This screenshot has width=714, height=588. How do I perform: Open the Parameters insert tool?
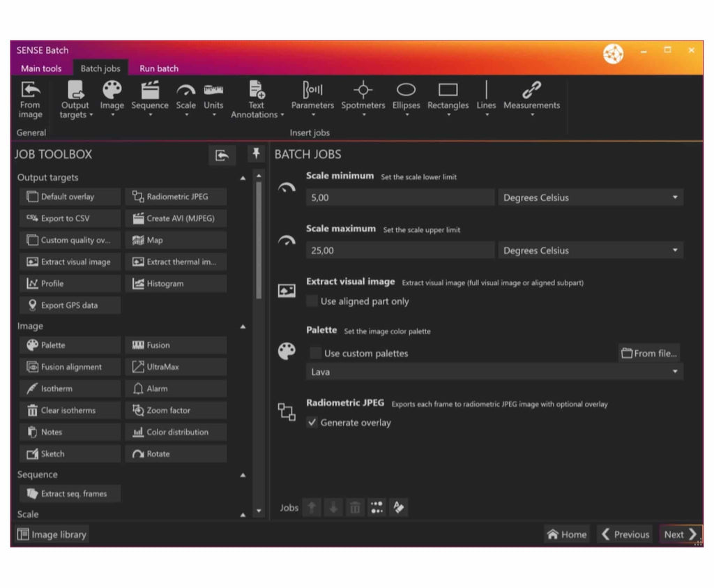coord(312,98)
